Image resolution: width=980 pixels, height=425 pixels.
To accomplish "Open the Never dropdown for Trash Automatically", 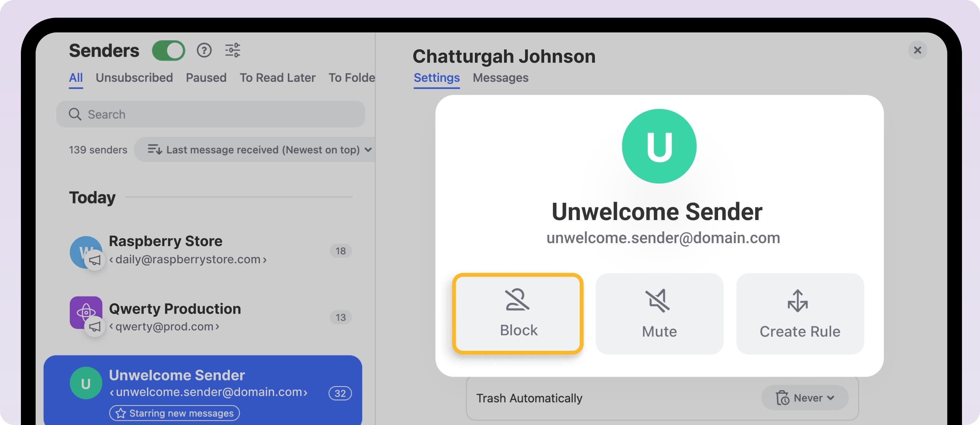I will click(805, 398).
